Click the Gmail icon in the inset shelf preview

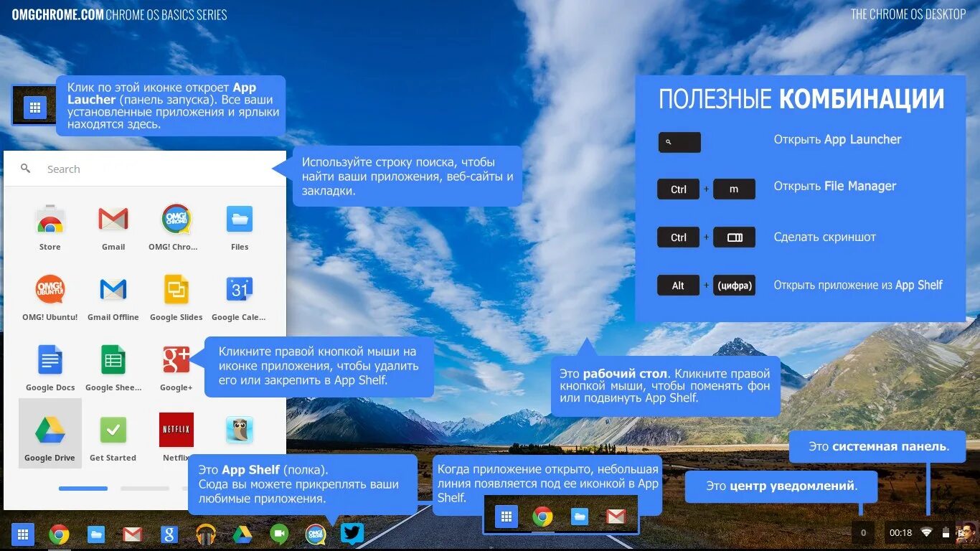tap(616, 517)
